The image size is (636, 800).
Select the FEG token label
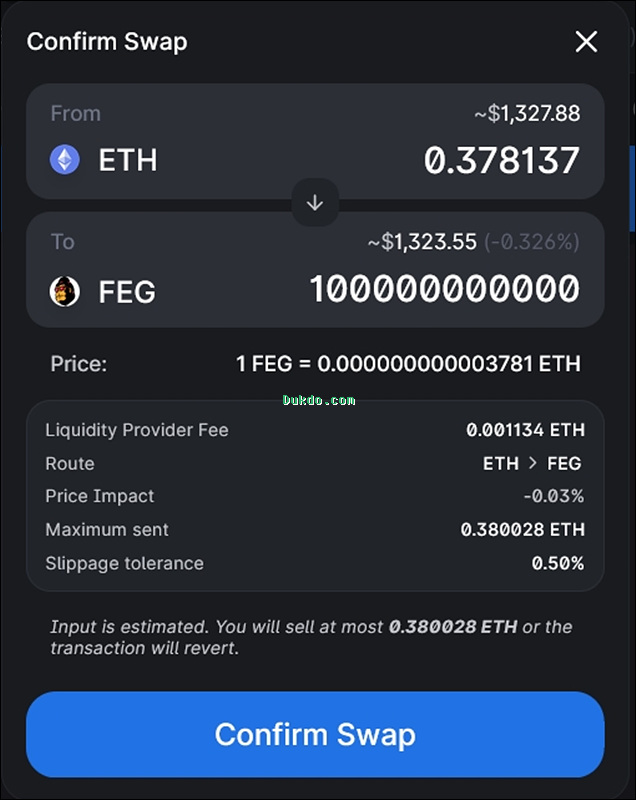[x=127, y=292]
